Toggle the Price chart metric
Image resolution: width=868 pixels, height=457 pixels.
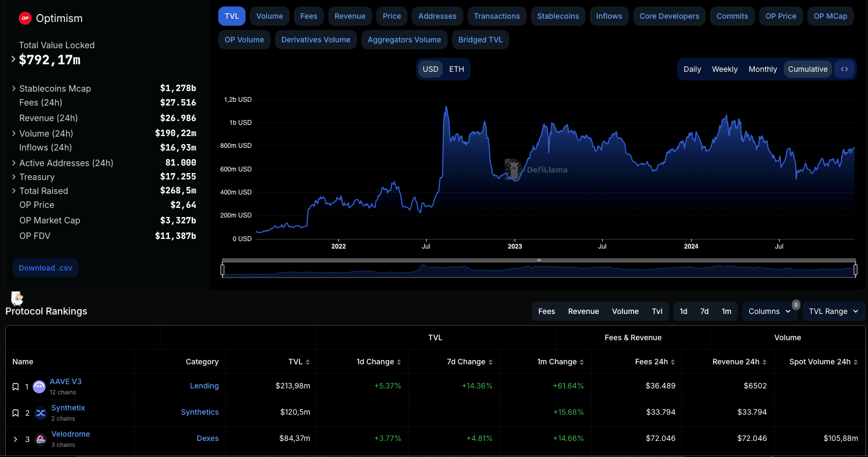click(392, 16)
